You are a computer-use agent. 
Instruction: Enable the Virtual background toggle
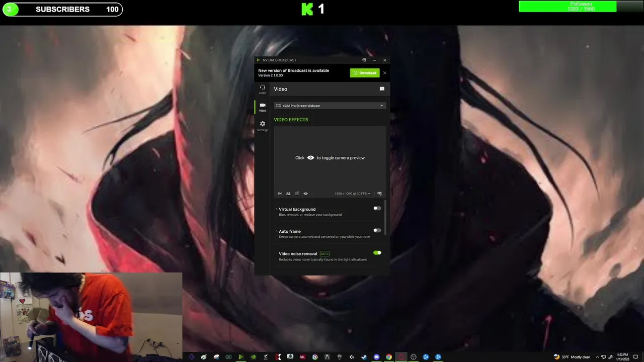pos(377,208)
